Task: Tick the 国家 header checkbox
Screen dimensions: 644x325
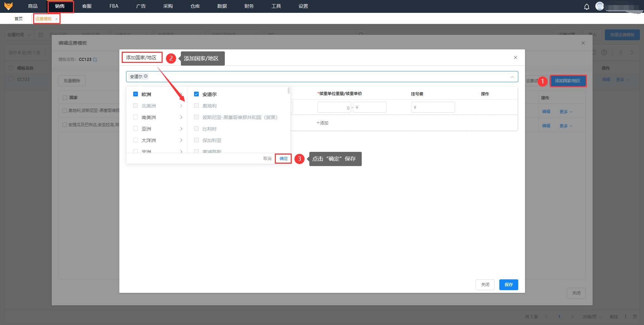Action: click(x=65, y=98)
